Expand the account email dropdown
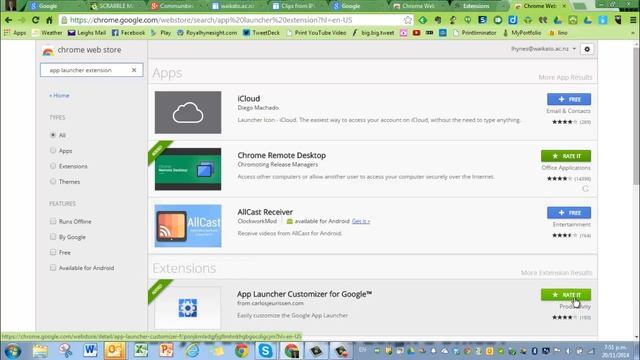The image size is (640, 360). (x=543, y=49)
